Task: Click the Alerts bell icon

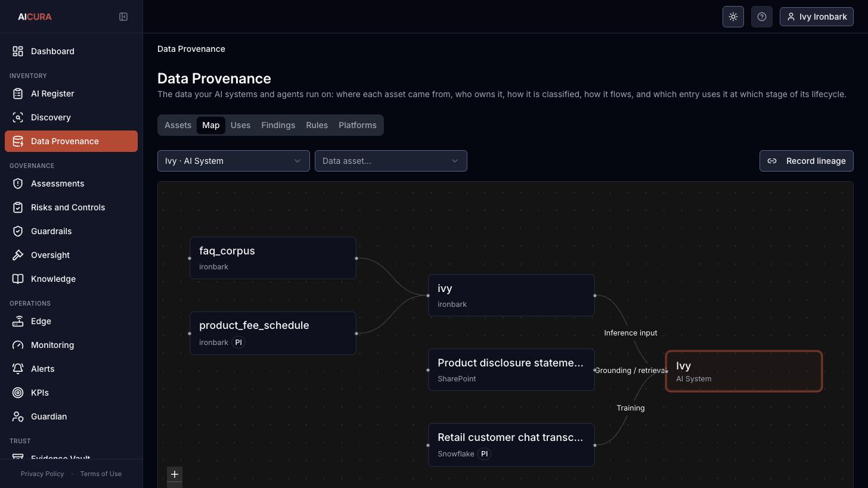Action: 18,369
